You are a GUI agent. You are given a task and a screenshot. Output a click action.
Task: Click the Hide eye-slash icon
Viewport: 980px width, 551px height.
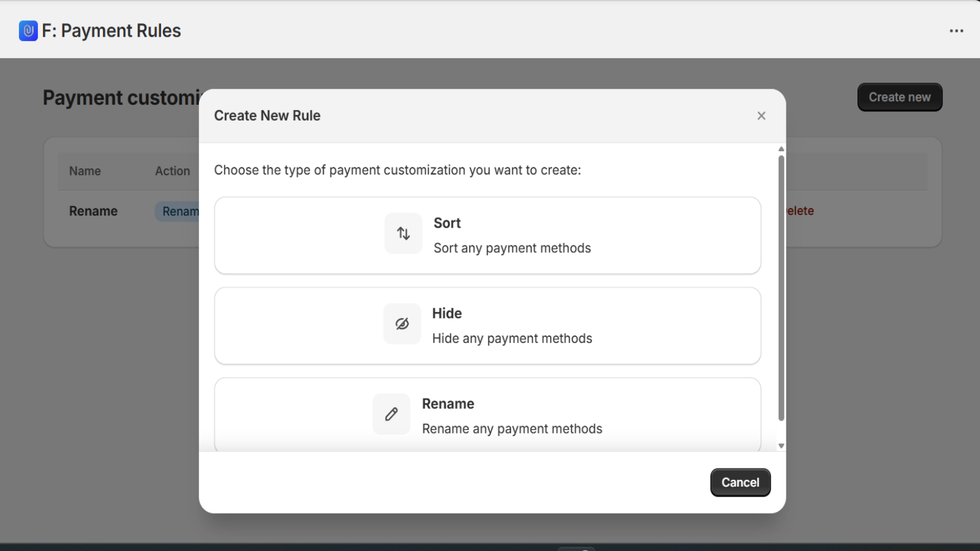402,323
